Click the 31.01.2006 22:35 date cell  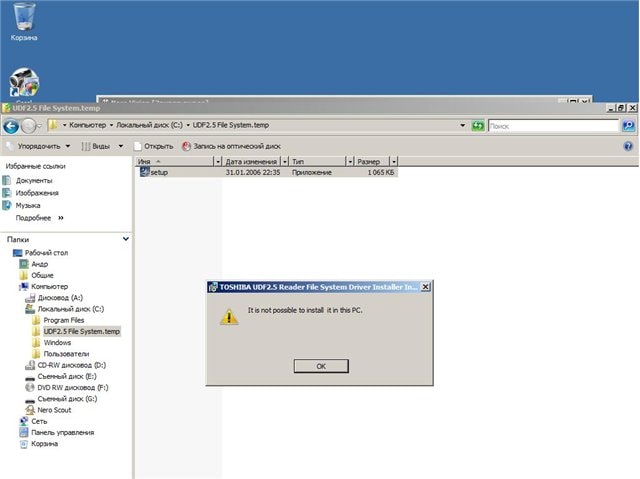click(253, 173)
